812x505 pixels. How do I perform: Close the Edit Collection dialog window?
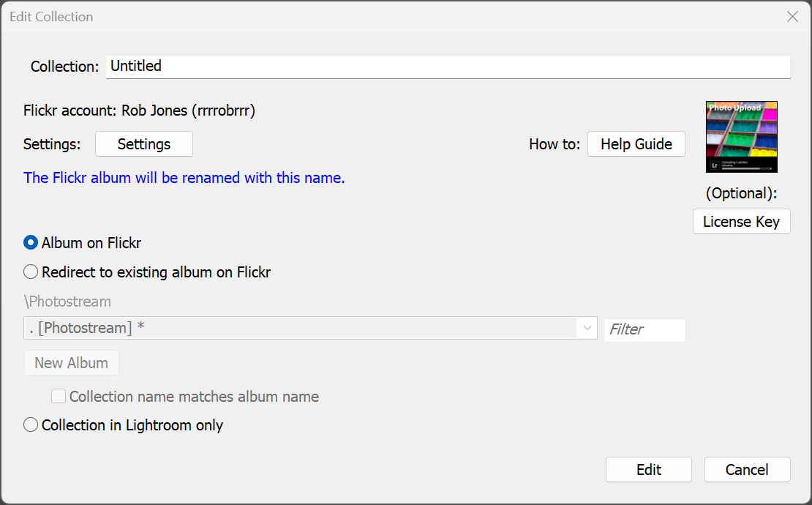(792, 17)
